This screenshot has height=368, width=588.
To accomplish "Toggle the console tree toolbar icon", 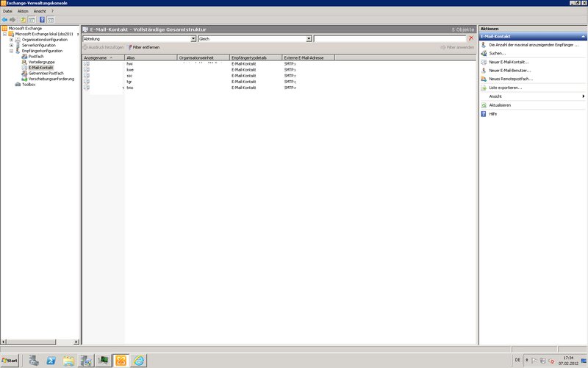I will [x=32, y=20].
